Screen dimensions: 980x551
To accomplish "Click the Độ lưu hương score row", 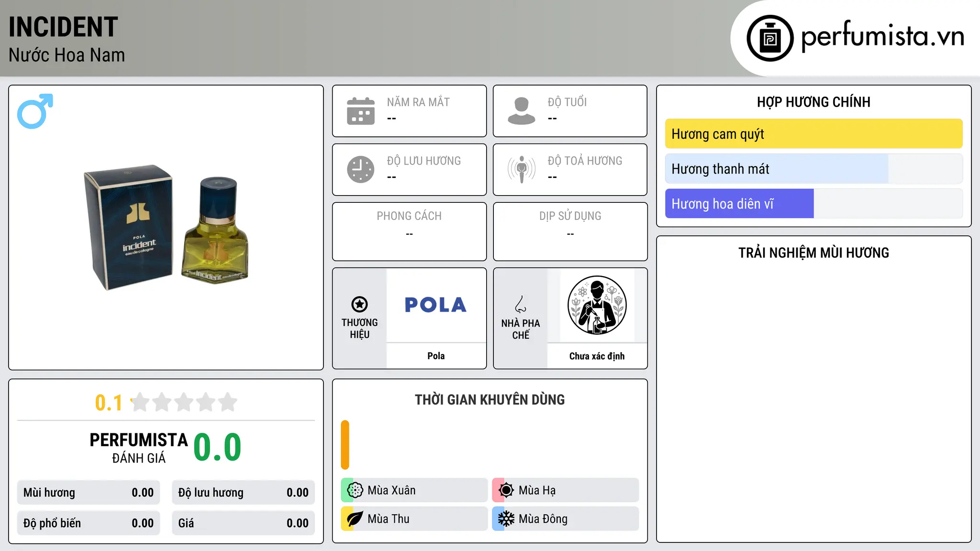I will pos(244,493).
